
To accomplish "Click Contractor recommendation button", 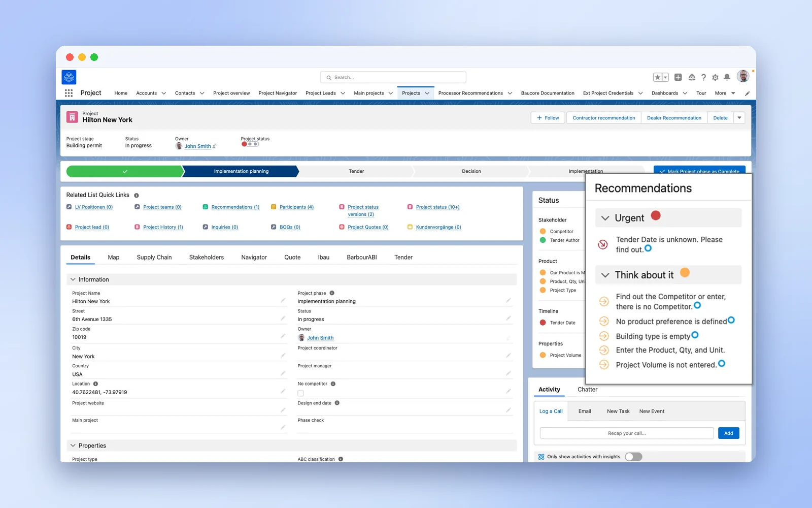I will [x=604, y=118].
